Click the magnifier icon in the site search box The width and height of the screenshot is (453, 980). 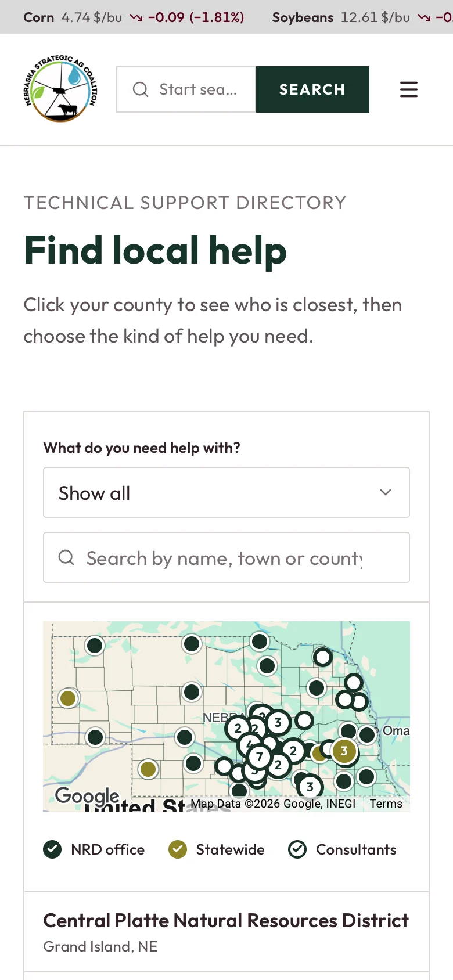(141, 89)
